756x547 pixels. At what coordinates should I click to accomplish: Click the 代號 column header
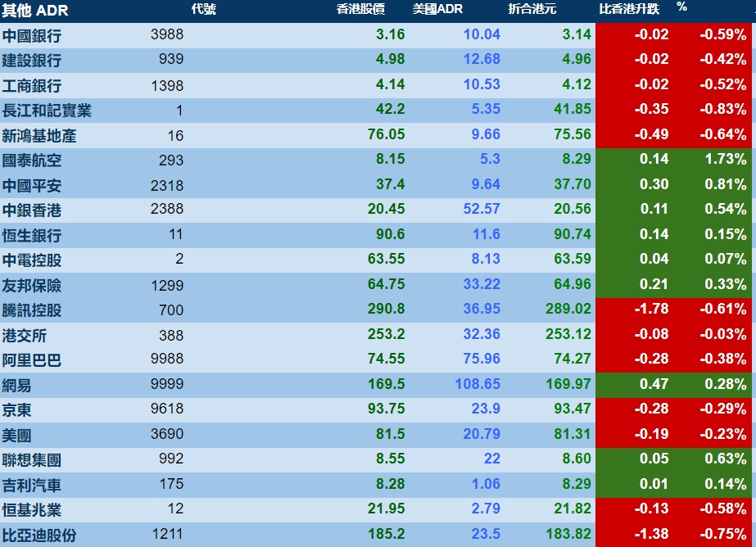click(x=203, y=9)
